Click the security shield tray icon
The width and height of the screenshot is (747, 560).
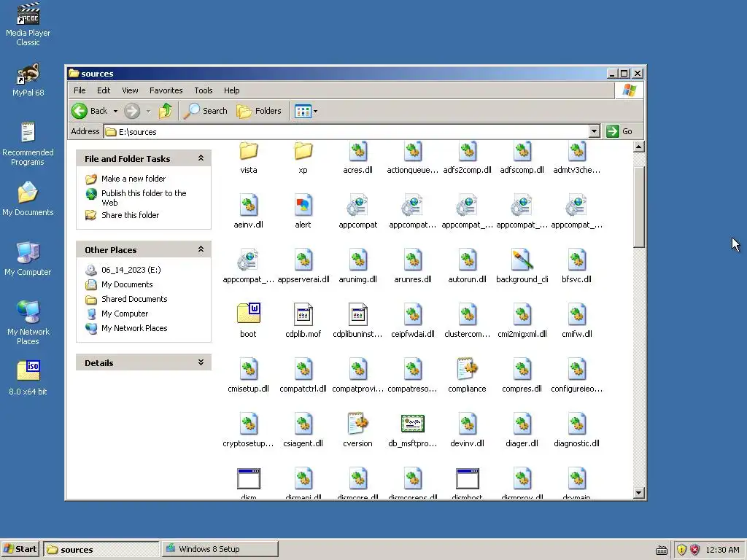[681, 550]
